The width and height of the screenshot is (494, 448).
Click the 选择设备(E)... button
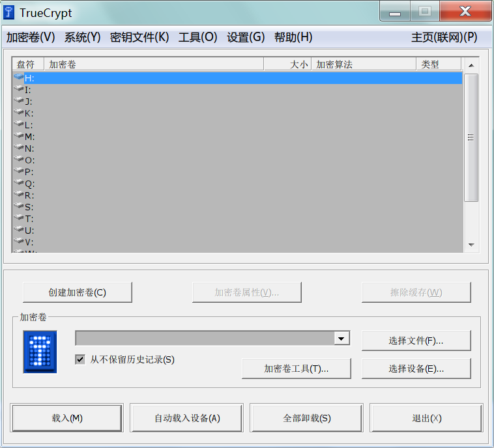click(416, 369)
